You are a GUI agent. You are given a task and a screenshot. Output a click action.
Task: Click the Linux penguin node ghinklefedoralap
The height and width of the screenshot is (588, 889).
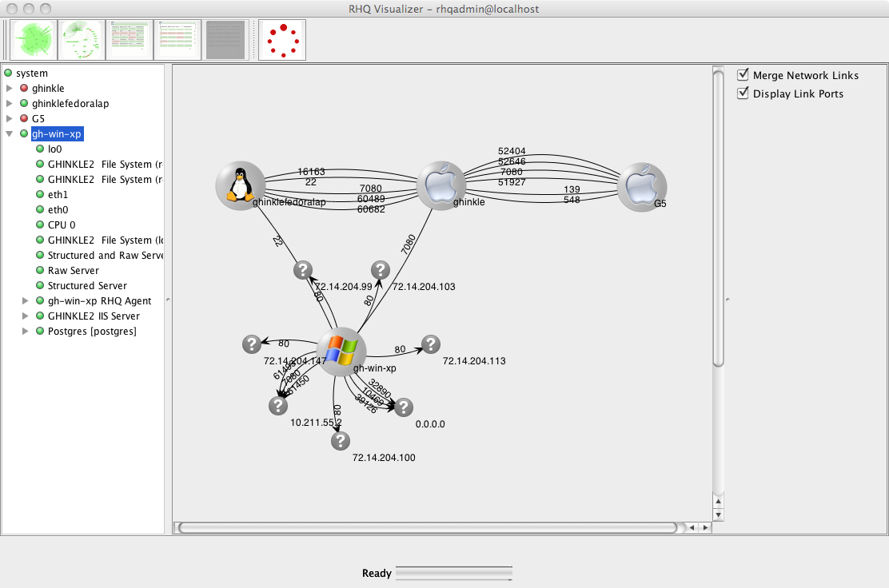241,186
